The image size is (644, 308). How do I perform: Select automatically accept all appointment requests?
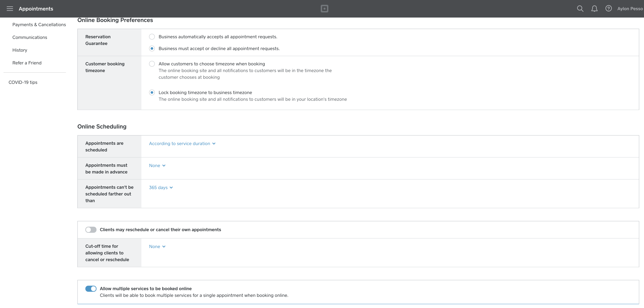152,37
